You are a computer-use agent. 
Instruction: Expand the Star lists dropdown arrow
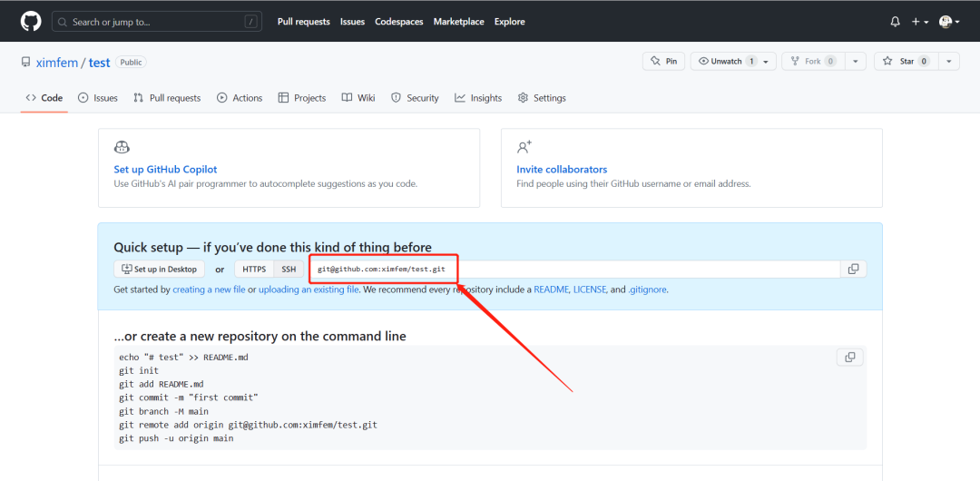(x=949, y=62)
